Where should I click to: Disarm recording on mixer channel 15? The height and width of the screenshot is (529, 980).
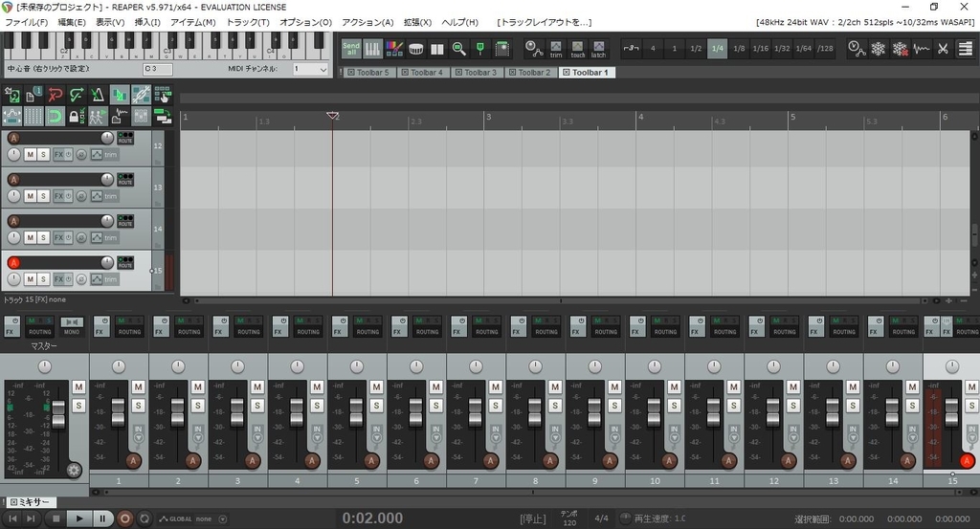[x=967, y=461]
